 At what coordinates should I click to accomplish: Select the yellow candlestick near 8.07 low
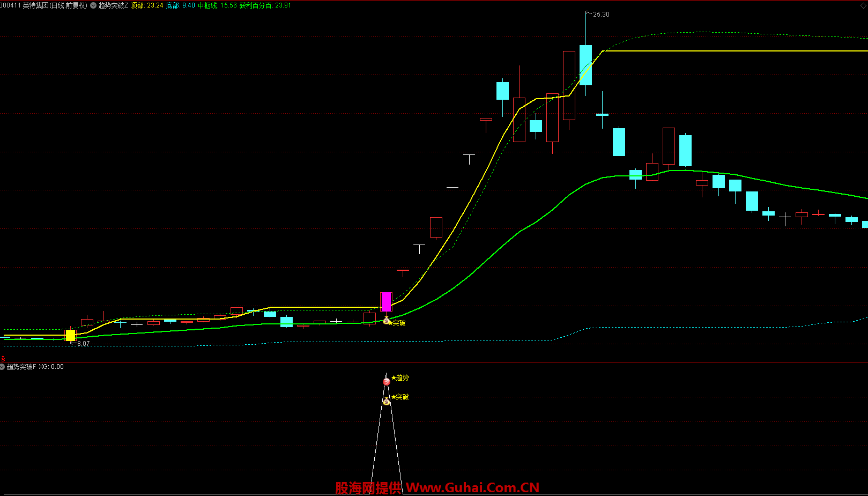coord(70,335)
